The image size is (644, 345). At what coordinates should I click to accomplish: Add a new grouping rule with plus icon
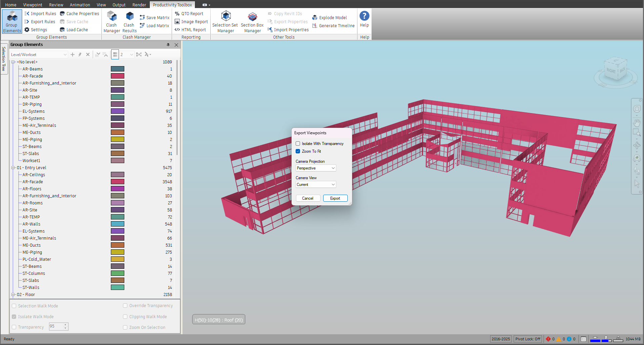73,54
